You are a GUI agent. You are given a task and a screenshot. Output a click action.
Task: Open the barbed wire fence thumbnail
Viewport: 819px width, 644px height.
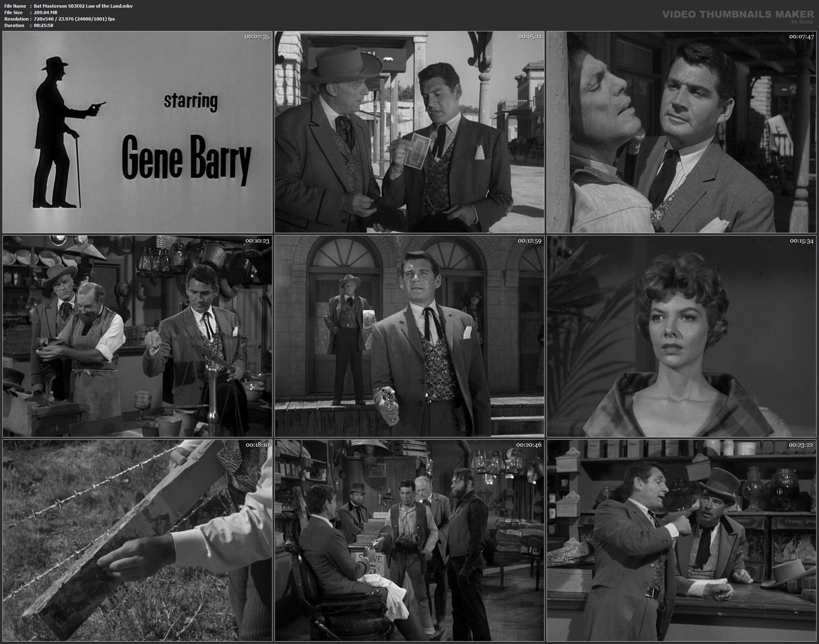137,540
